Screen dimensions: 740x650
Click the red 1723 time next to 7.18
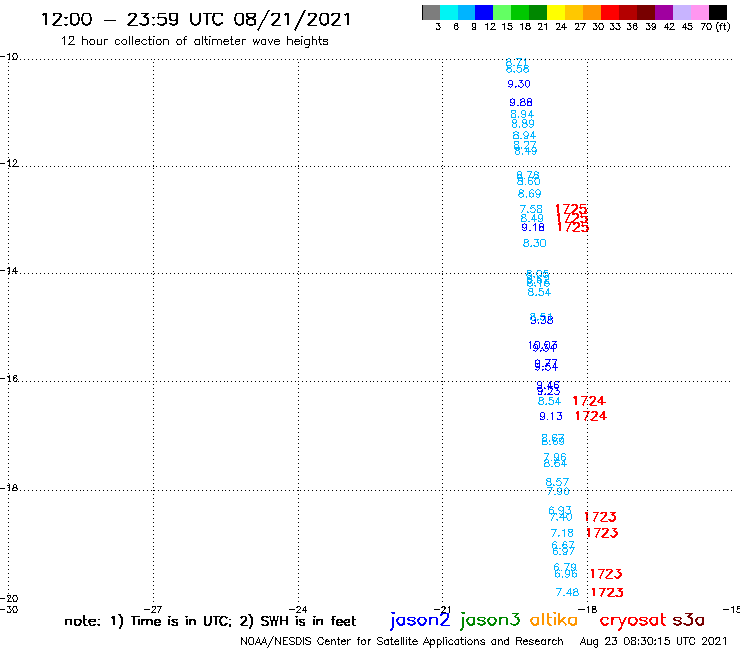click(x=602, y=533)
